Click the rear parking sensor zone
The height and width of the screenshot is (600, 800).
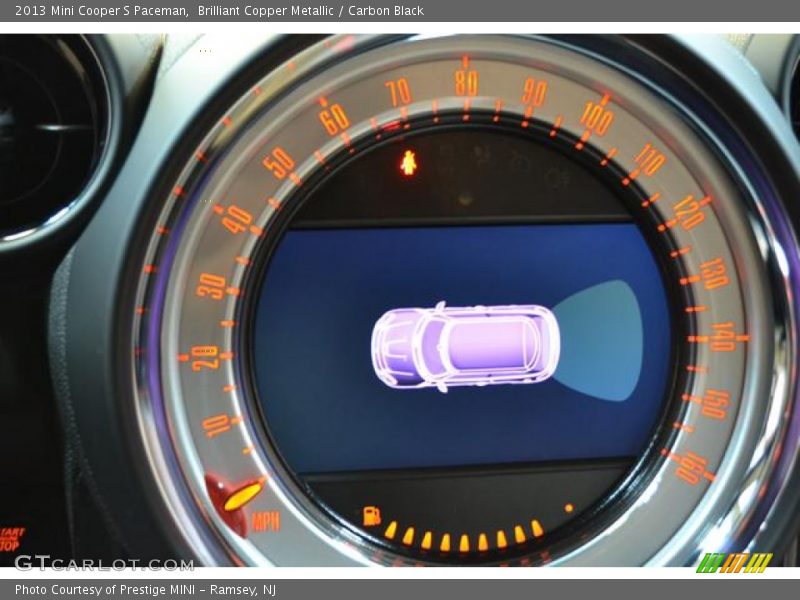click(598, 340)
